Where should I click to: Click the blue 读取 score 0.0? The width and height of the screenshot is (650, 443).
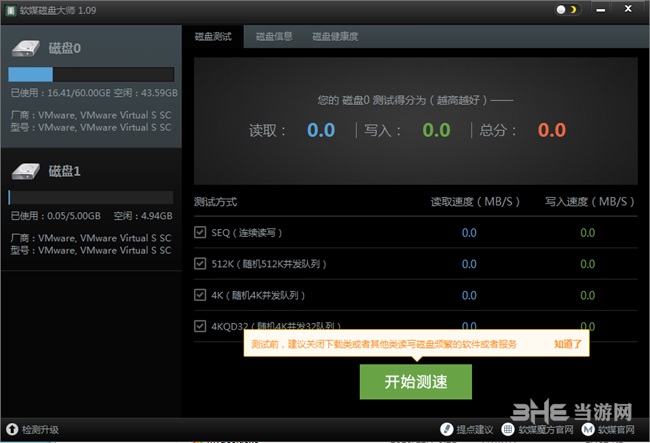[321, 130]
